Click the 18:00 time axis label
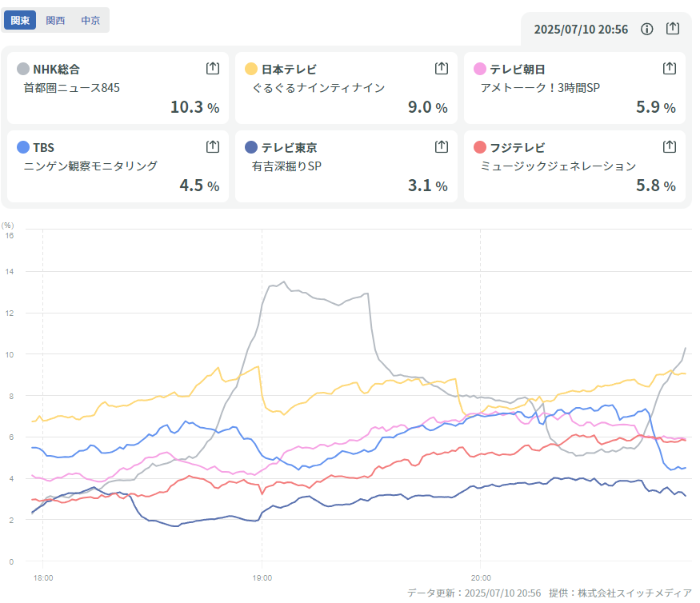The image size is (700, 603). point(43,578)
